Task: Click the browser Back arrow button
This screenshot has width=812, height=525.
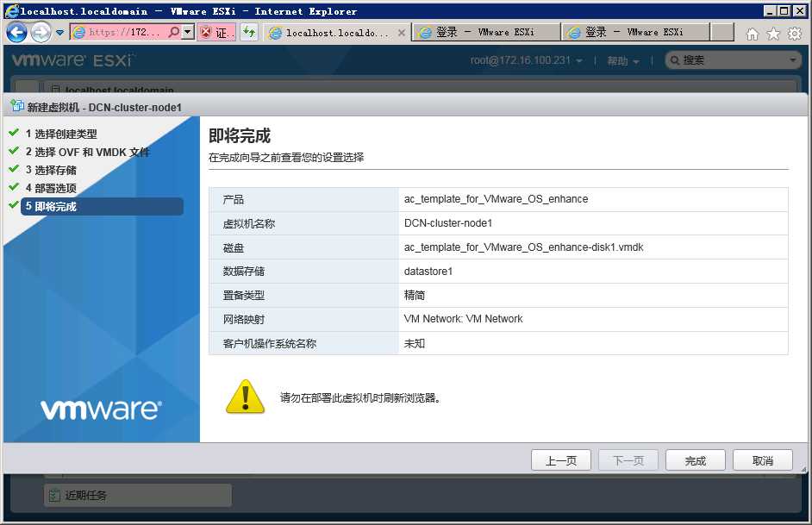Action: (x=16, y=32)
